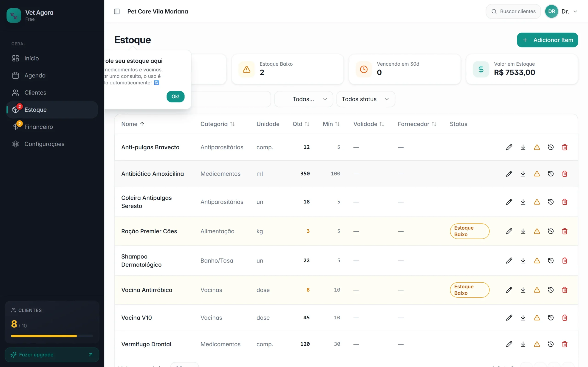Click the pencil edit icon for Anti-pulgas Bravecto

509,147
